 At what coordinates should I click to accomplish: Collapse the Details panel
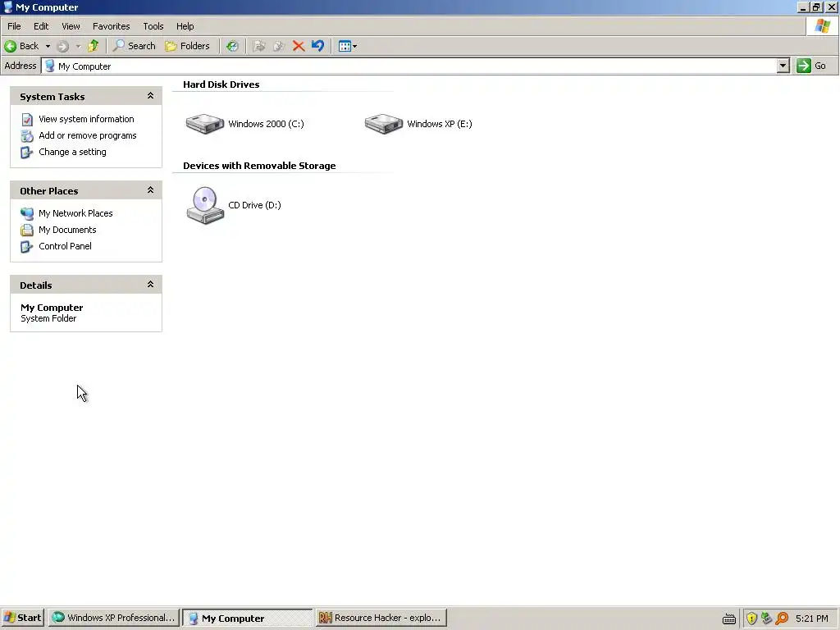(151, 285)
